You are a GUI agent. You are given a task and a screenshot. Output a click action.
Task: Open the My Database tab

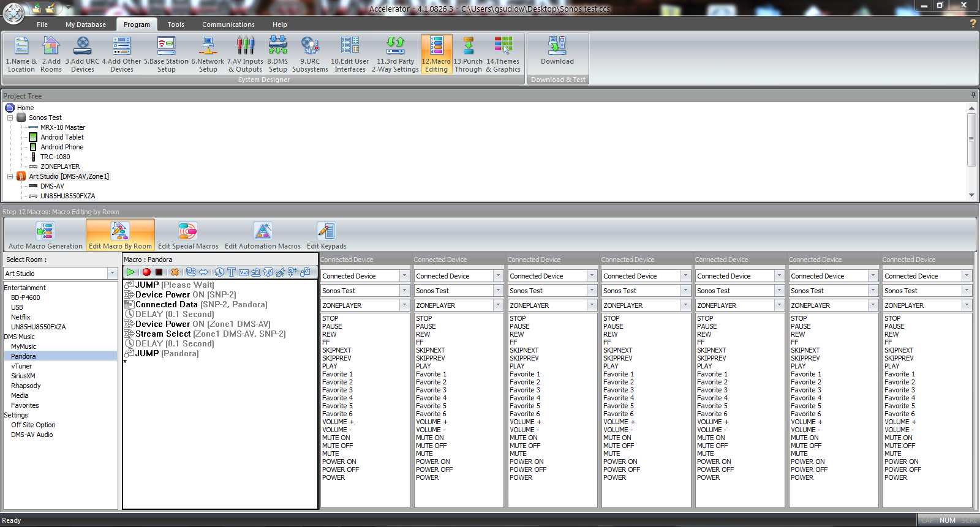click(86, 24)
